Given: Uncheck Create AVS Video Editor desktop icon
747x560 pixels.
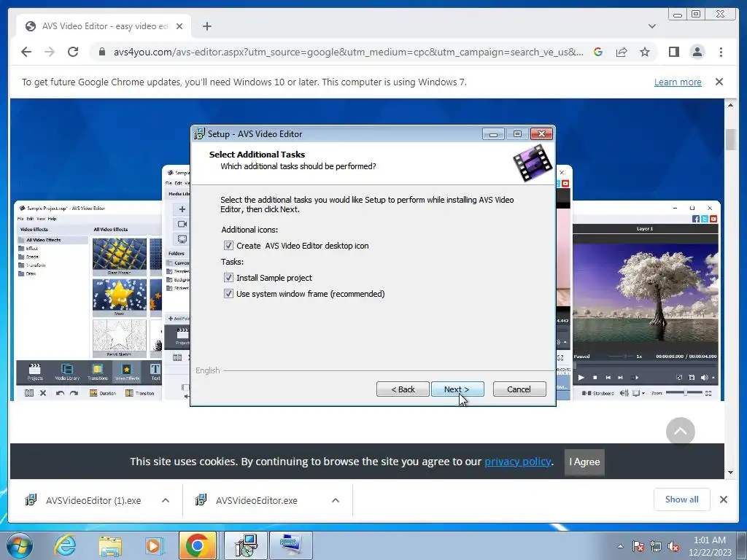Looking at the screenshot, I should pos(228,246).
